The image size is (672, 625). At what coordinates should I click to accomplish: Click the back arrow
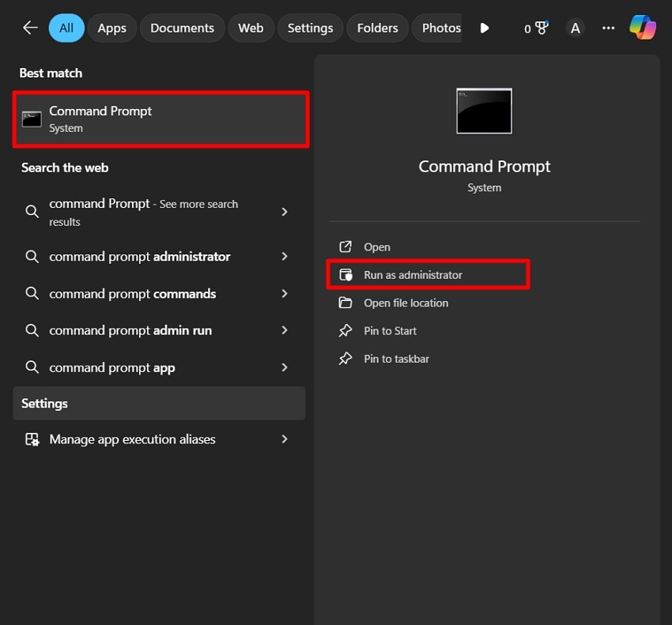(29, 27)
